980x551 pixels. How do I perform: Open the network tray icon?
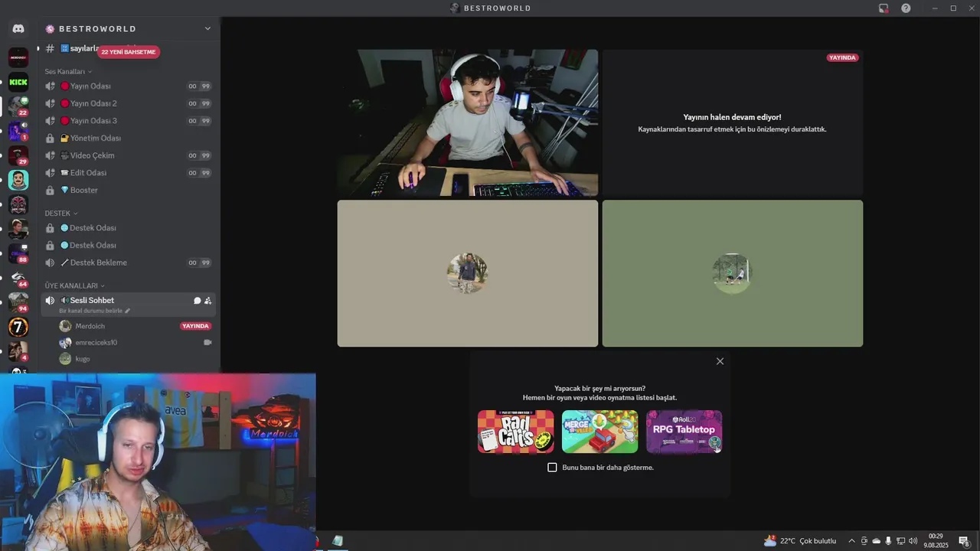click(900, 541)
